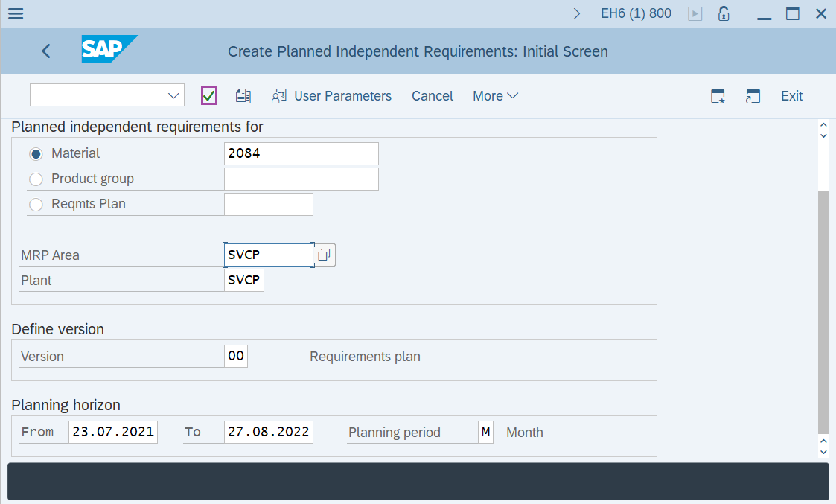Click the lock session icon in title bar
This screenshot has width=836, height=504.
tap(723, 13)
